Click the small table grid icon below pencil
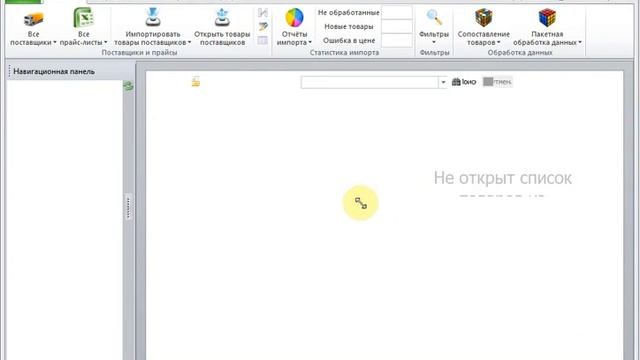This screenshot has height=360, width=640. tap(262, 40)
